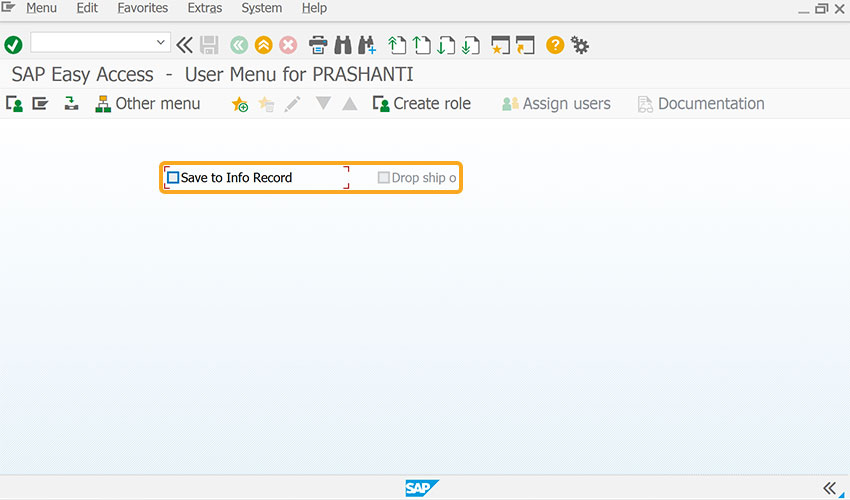Open the System menu
The width and height of the screenshot is (850, 500).
point(261,8)
